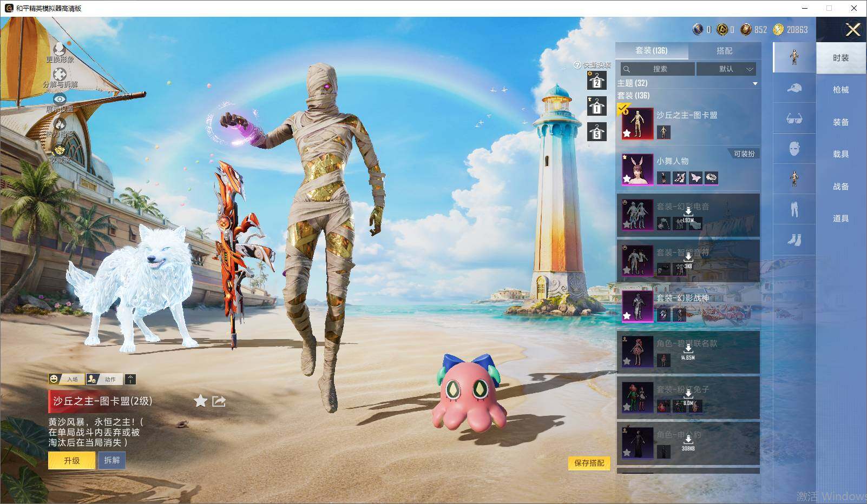Expand the 主题 (32) section arrow
This screenshot has height=504, width=867.
point(755,83)
